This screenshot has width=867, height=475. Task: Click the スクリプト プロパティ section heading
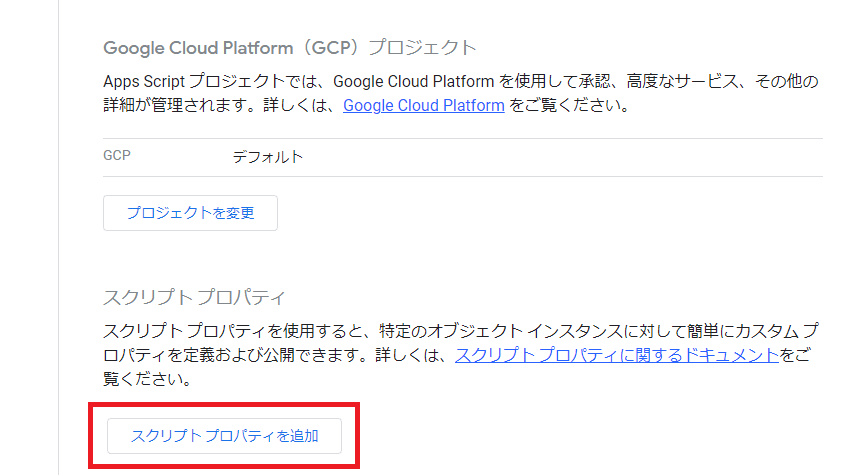(x=194, y=297)
